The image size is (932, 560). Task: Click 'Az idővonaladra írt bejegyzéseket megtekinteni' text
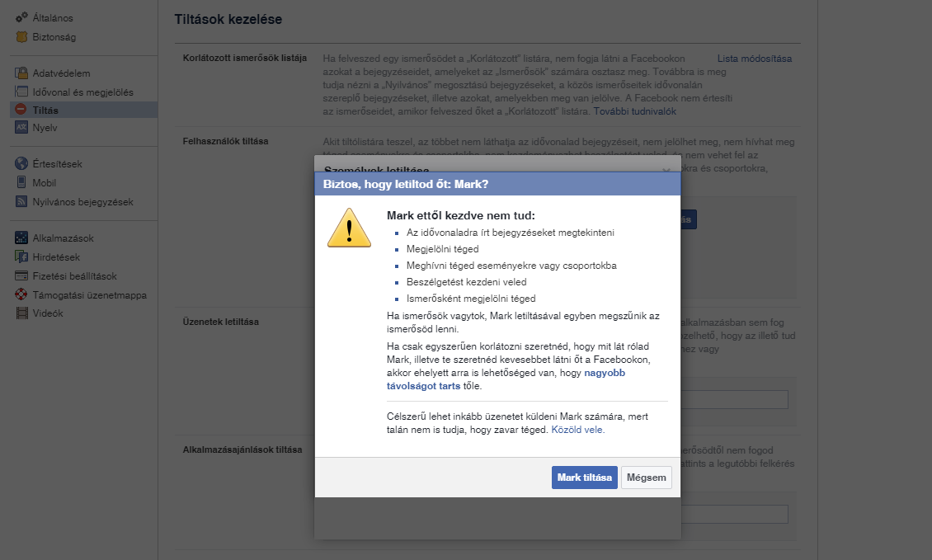pos(510,233)
